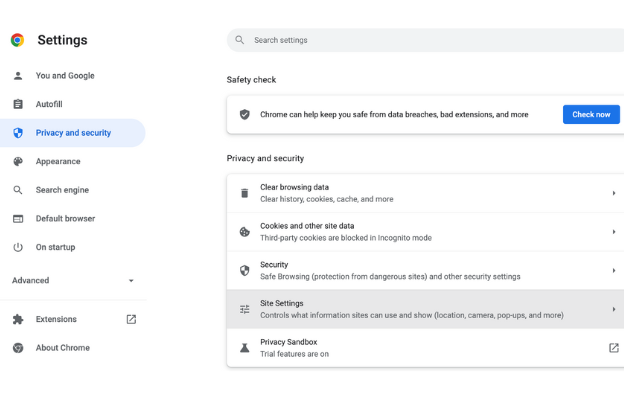Click the sliders icon for Site Settings
The image size is (624, 400).
click(x=244, y=309)
